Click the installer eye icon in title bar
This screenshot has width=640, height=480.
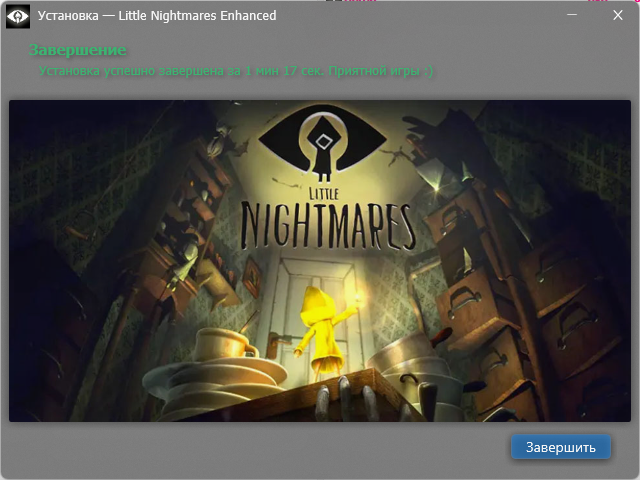pos(18,16)
